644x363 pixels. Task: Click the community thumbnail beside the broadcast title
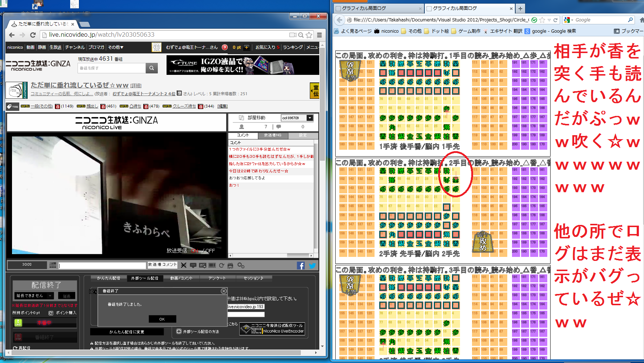coord(17,90)
